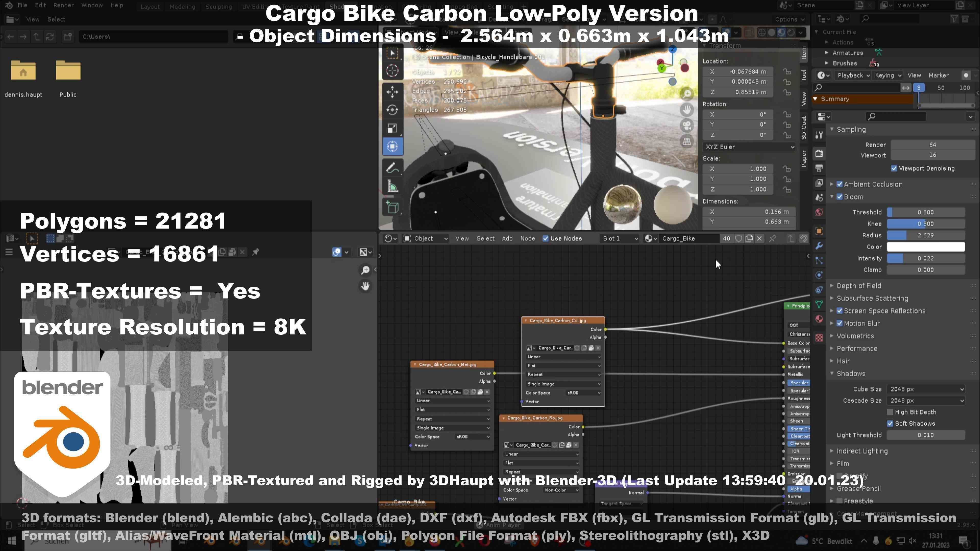Click the Options button in viewport header

click(x=790, y=19)
